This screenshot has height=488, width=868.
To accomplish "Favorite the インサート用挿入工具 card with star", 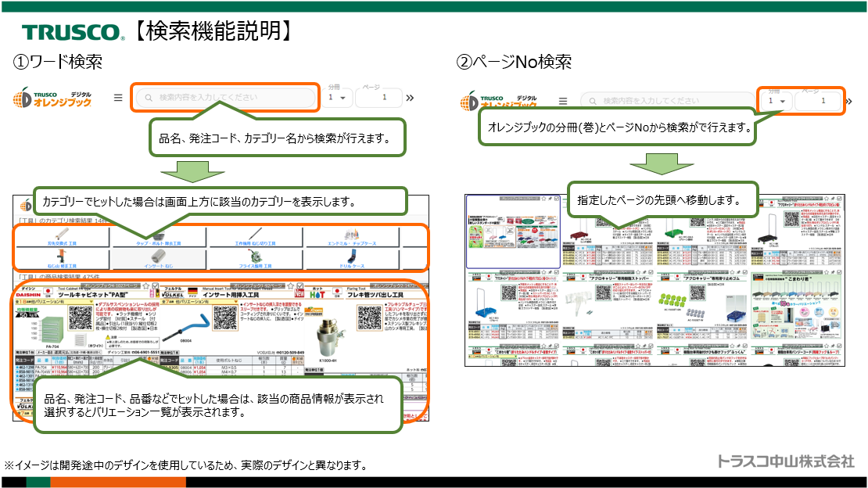I will point(289,286).
